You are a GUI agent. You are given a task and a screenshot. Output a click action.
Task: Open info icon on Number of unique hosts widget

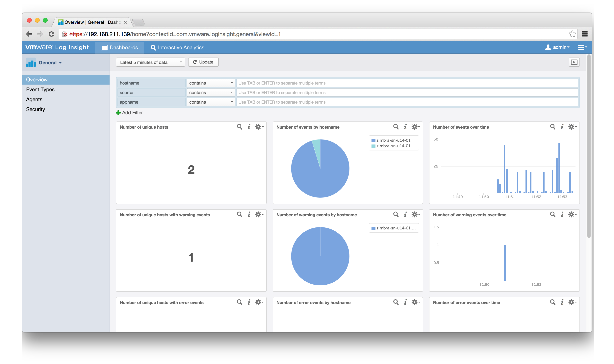[x=249, y=127]
